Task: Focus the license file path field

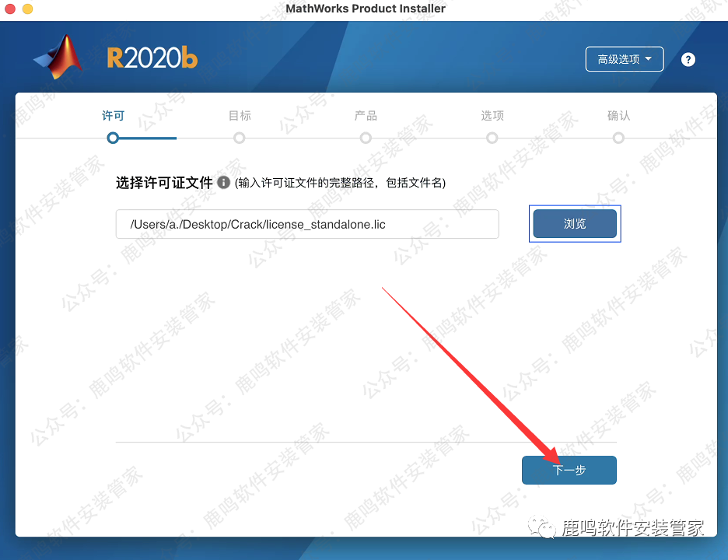Action: pos(307,224)
